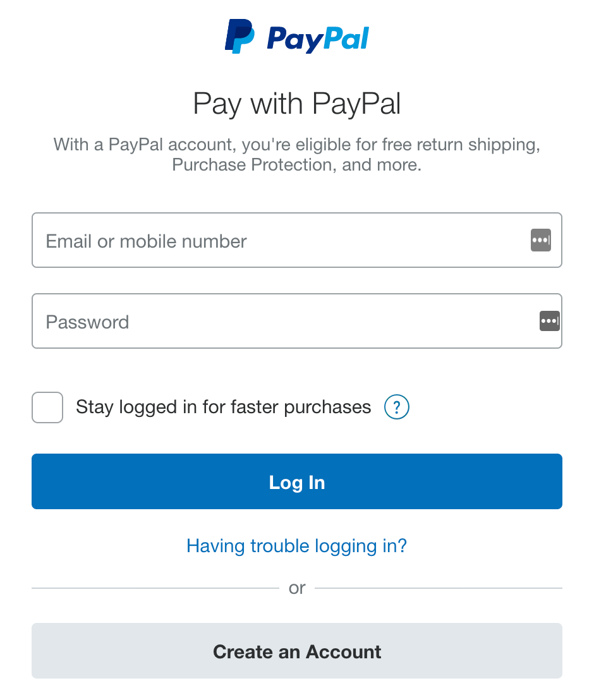Open 'Having trouble logging in?' link
594x700 pixels.
[x=296, y=546]
